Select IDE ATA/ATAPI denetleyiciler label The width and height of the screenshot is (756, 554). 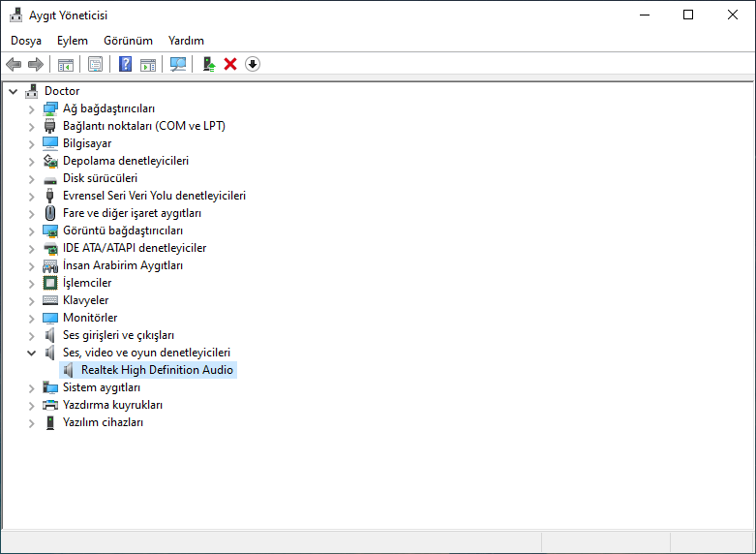(135, 248)
